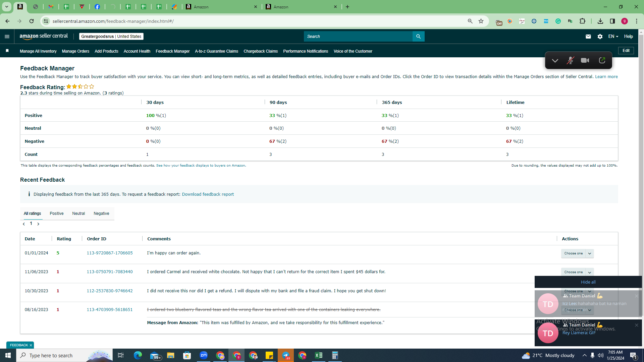This screenshot has width=644, height=362.
Task: Open order 113-4703909-5618651
Action: pyautogui.click(x=110, y=310)
